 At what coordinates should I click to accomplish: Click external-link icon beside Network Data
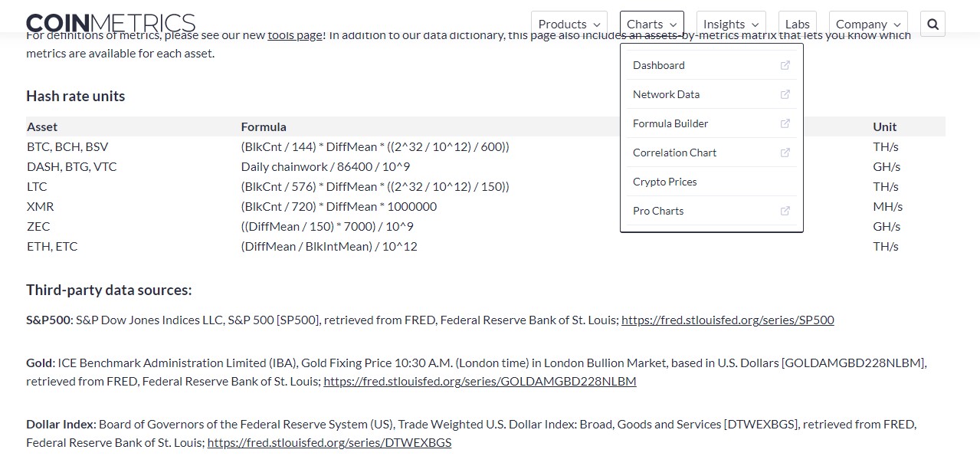tap(785, 94)
